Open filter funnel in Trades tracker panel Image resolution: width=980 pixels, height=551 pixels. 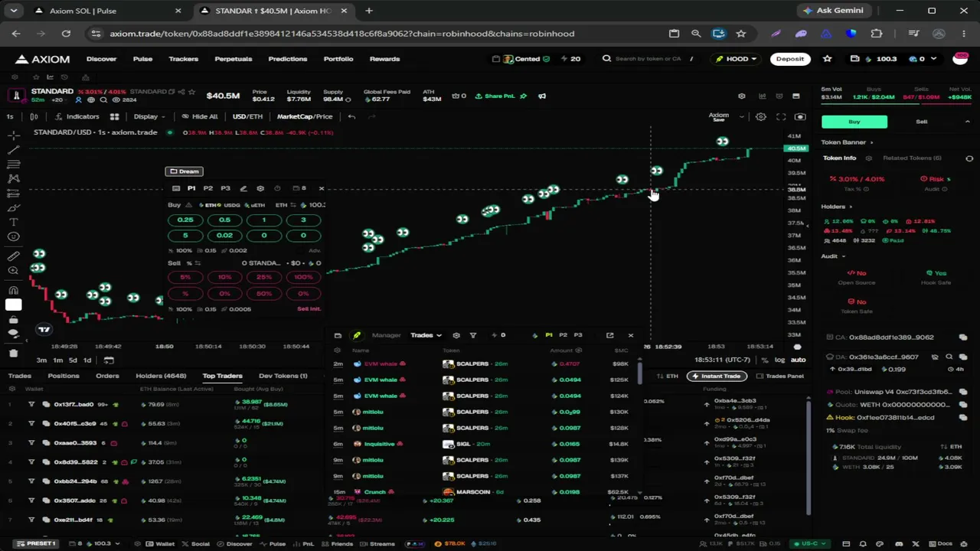click(x=472, y=335)
